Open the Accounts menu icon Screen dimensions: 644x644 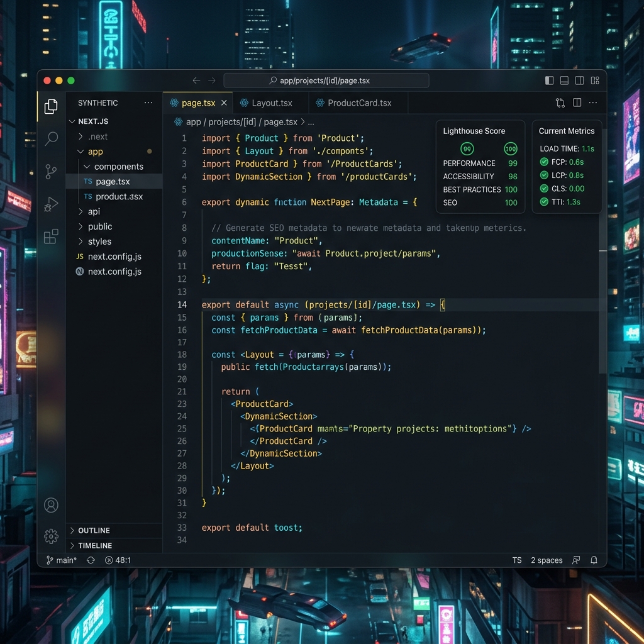coord(51,505)
